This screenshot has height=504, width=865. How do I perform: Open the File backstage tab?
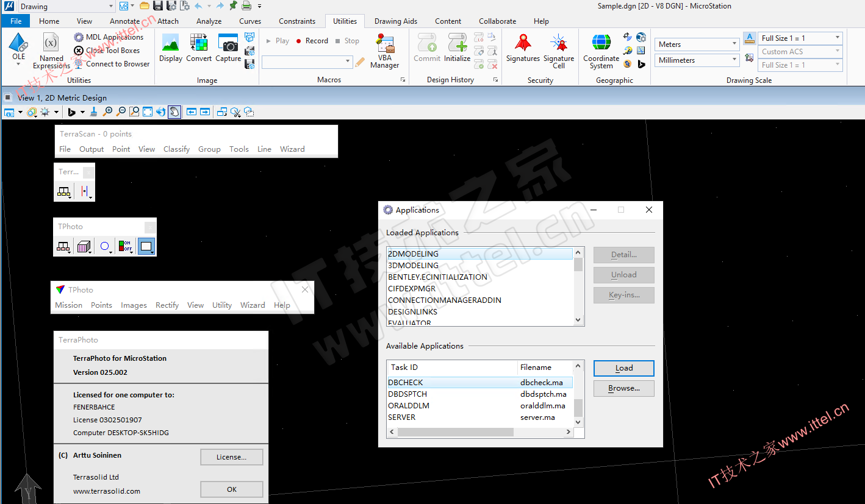[16, 21]
